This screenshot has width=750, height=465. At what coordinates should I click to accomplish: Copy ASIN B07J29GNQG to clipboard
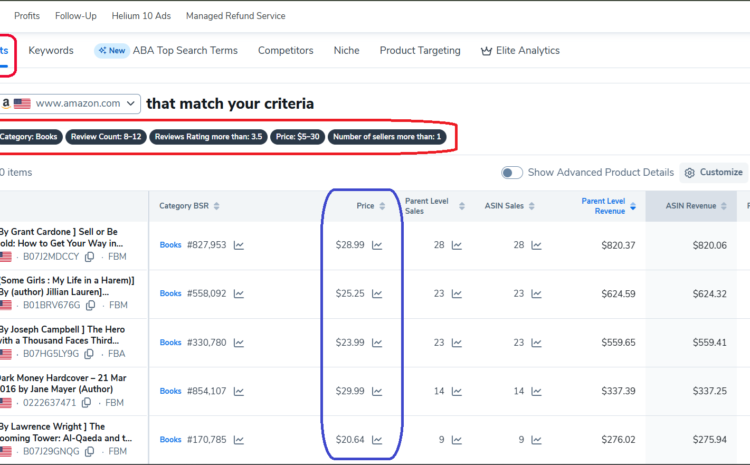point(89,452)
